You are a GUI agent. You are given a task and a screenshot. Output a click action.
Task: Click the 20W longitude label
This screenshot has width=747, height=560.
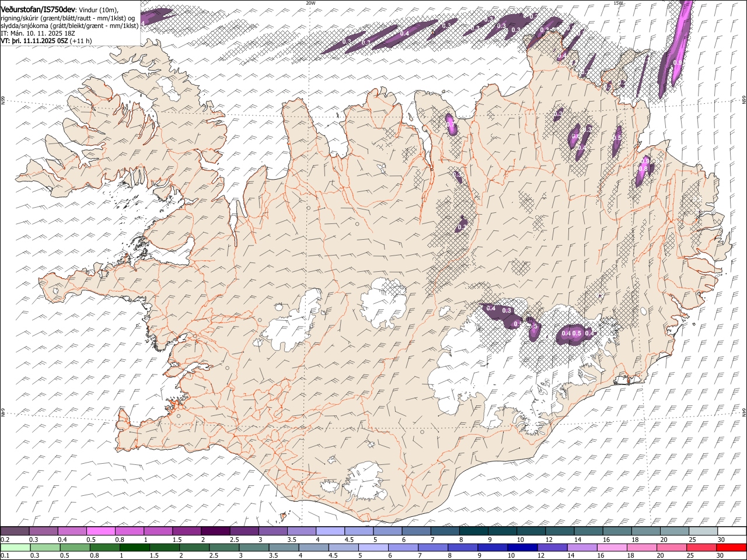point(310,3)
